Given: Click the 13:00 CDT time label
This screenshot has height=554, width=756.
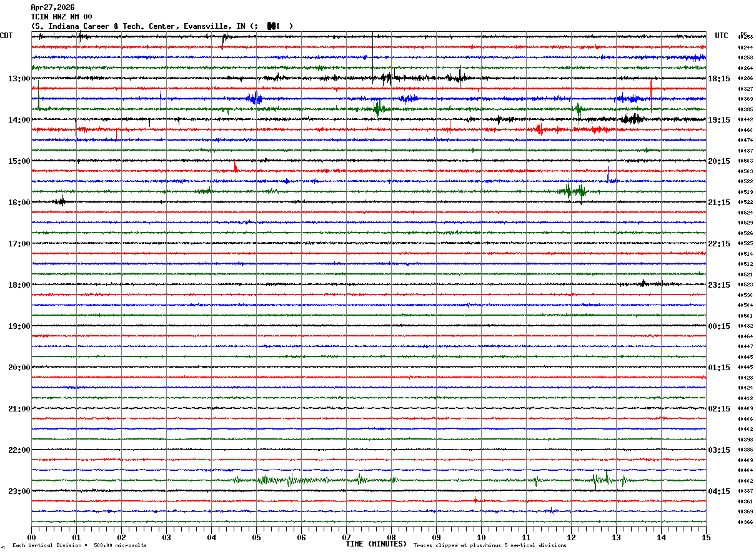Looking at the screenshot, I should [19, 79].
